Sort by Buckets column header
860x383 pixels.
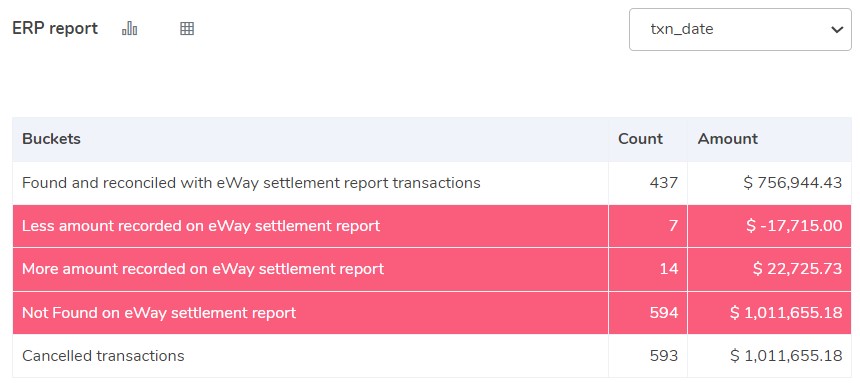click(51, 139)
